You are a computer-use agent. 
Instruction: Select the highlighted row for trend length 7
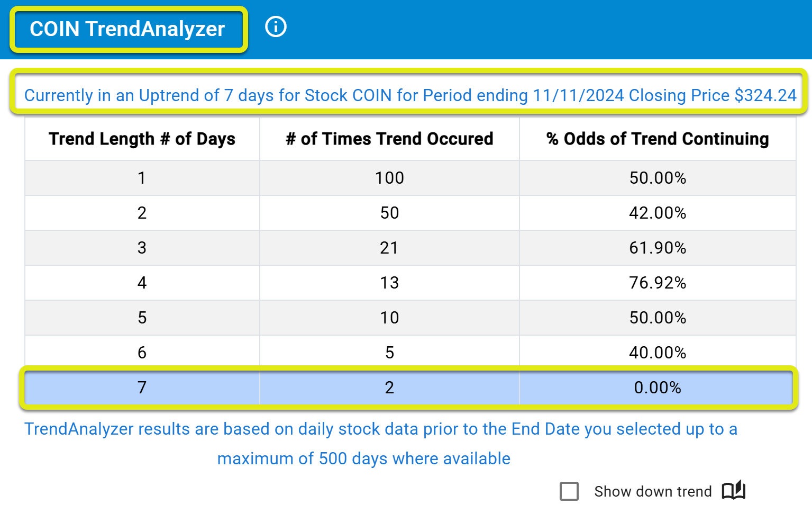pos(408,388)
